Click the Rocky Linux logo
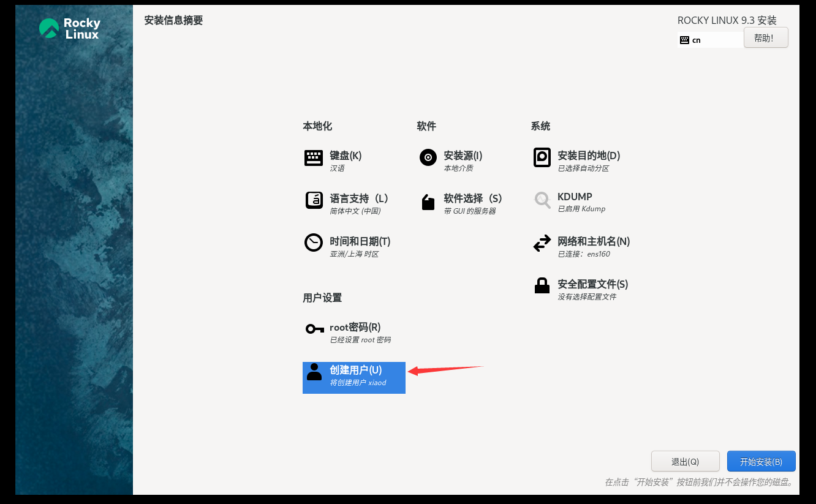816x504 pixels. tap(69, 28)
